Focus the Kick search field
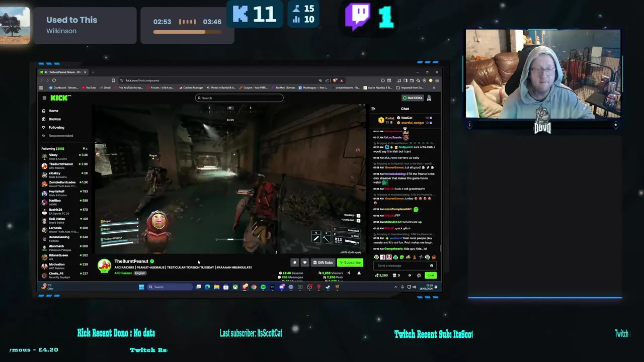 tap(239, 98)
